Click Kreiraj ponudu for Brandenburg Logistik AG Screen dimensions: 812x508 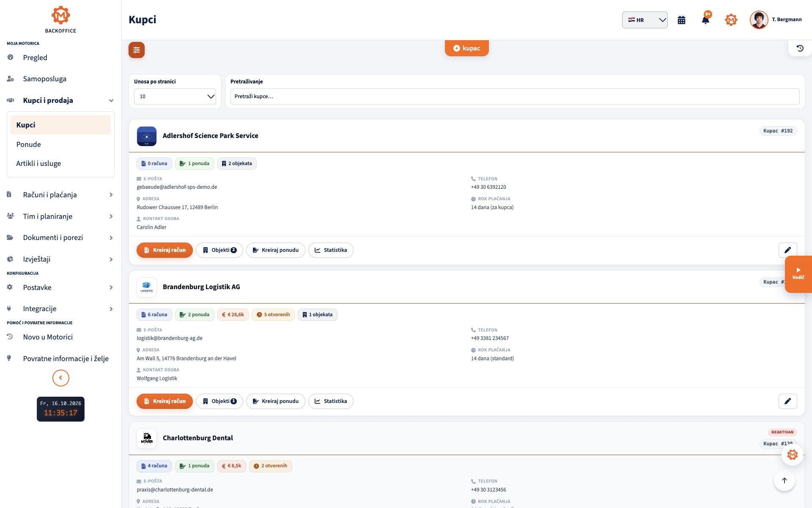point(275,401)
